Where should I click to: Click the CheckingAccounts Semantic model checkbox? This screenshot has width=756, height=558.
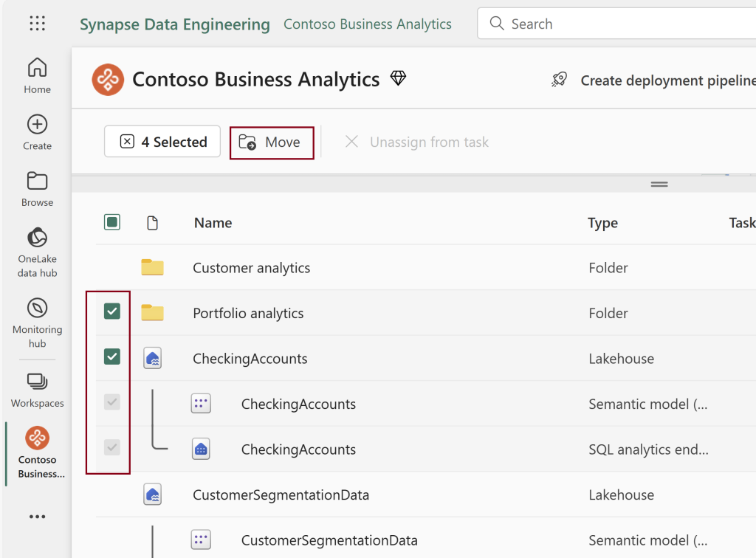[112, 402]
